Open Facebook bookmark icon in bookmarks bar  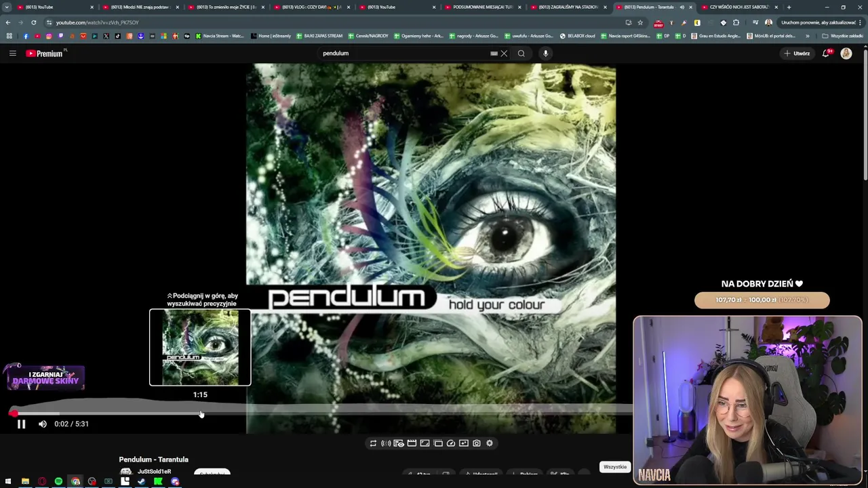click(26, 36)
